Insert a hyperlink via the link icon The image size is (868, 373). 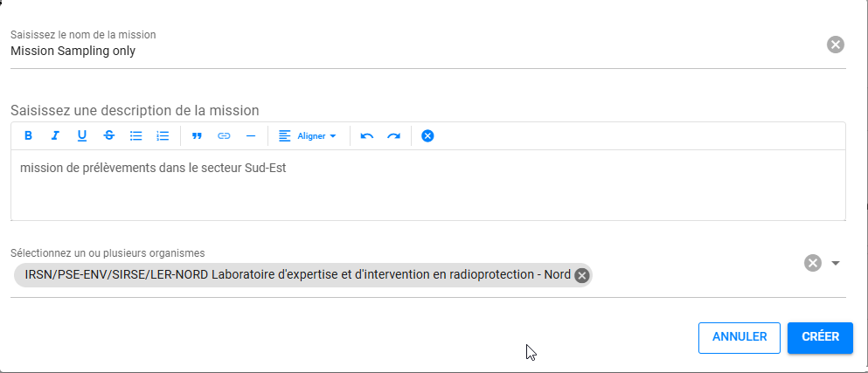click(224, 136)
